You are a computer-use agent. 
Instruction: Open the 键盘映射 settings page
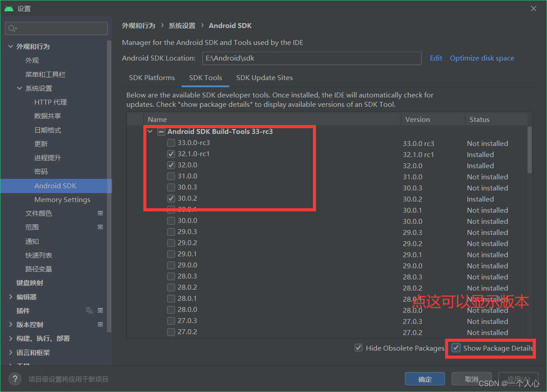click(30, 283)
